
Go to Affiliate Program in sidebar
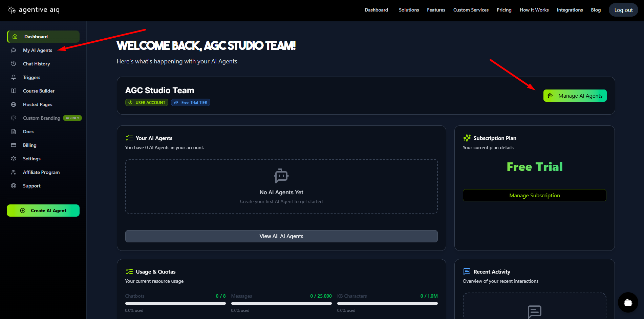[x=41, y=172]
